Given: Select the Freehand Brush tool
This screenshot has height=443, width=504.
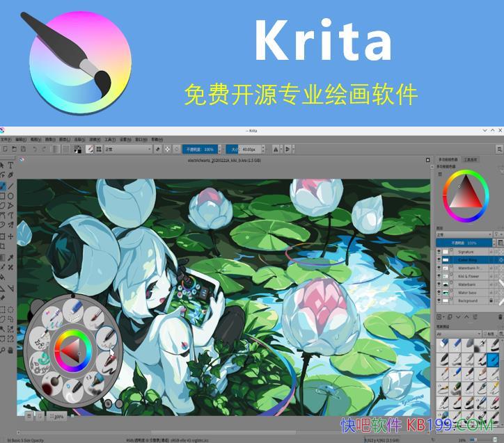Looking at the screenshot, I should click(x=3, y=186).
